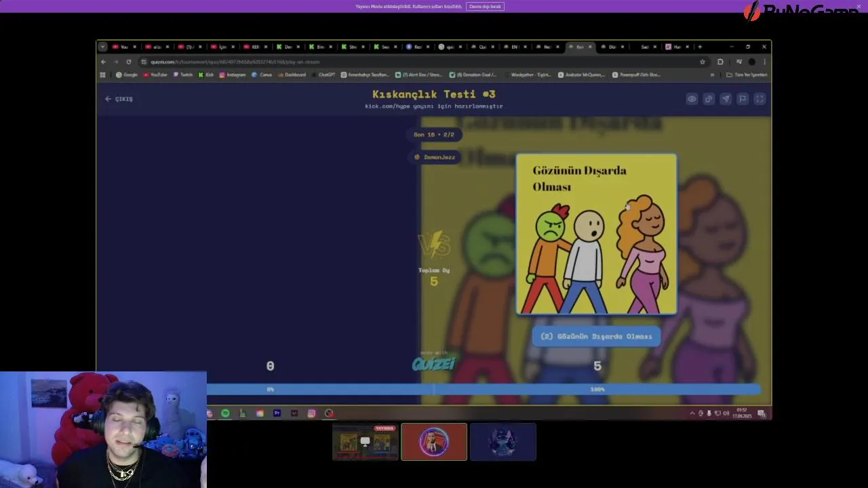Open the Kick bookmark
Image resolution: width=868 pixels, height=488 pixels.
[206, 75]
